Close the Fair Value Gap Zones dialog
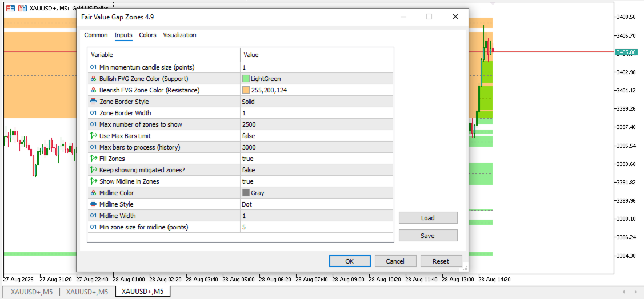The image size is (644, 299). click(455, 17)
